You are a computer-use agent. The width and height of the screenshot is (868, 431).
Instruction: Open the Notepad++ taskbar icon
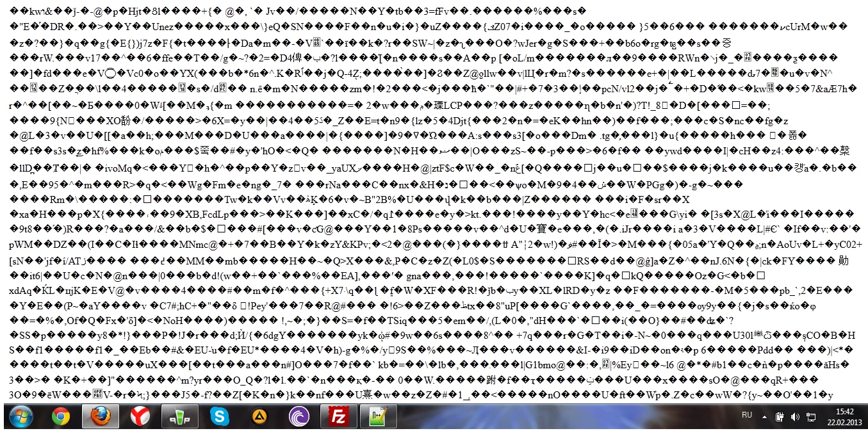pyautogui.click(x=377, y=418)
